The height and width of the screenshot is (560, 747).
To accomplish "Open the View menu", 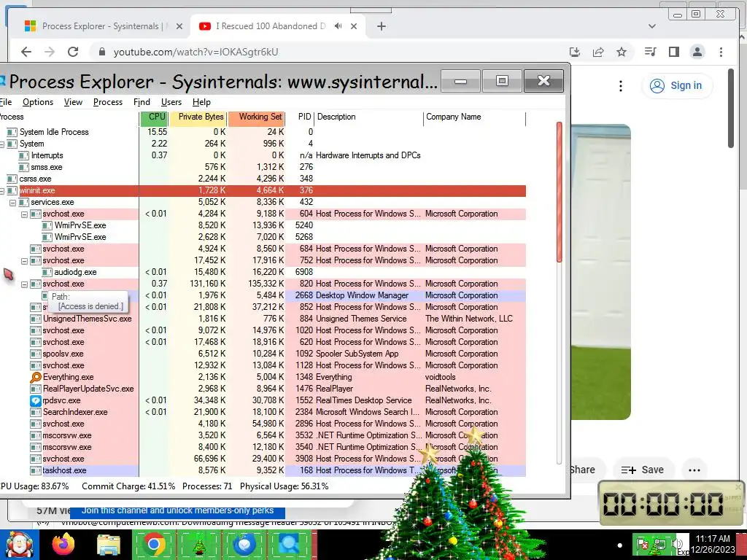I will (x=74, y=102).
